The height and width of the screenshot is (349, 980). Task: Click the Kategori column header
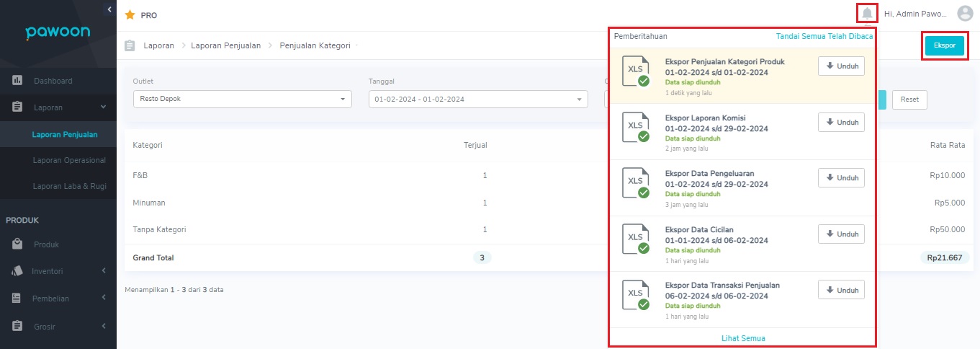(x=148, y=145)
